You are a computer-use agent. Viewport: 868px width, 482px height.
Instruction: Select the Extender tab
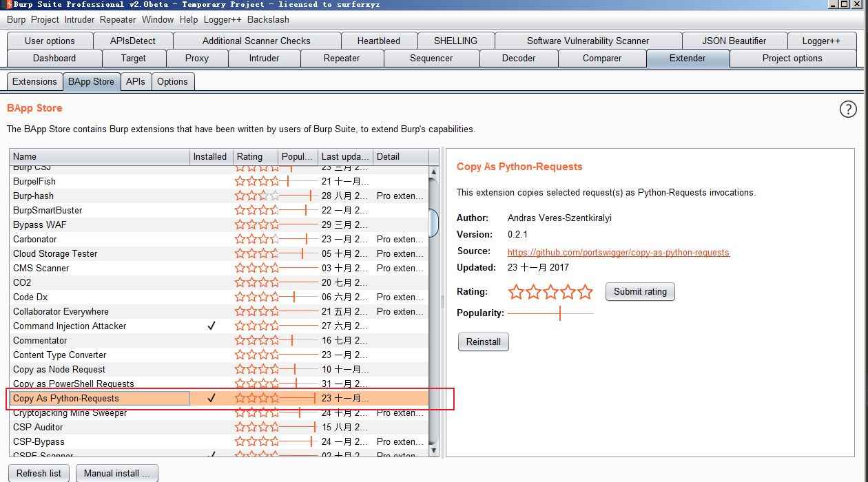click(688, 59)
